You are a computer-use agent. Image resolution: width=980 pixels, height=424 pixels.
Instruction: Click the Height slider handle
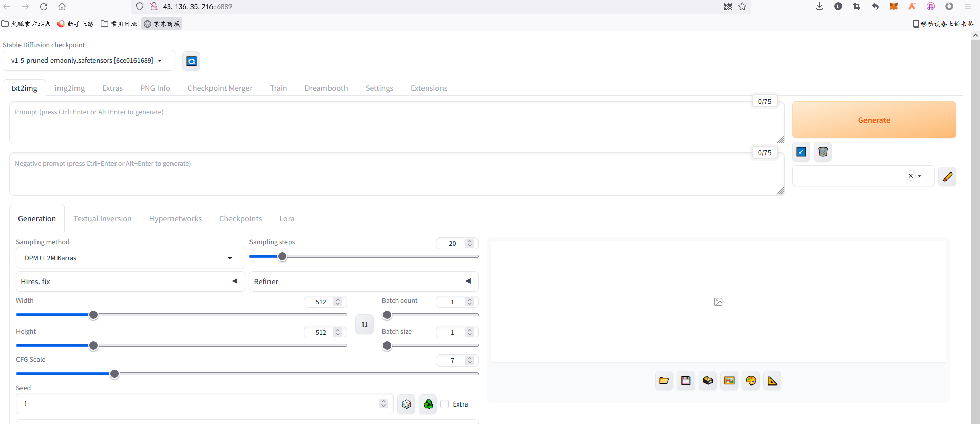93,345
